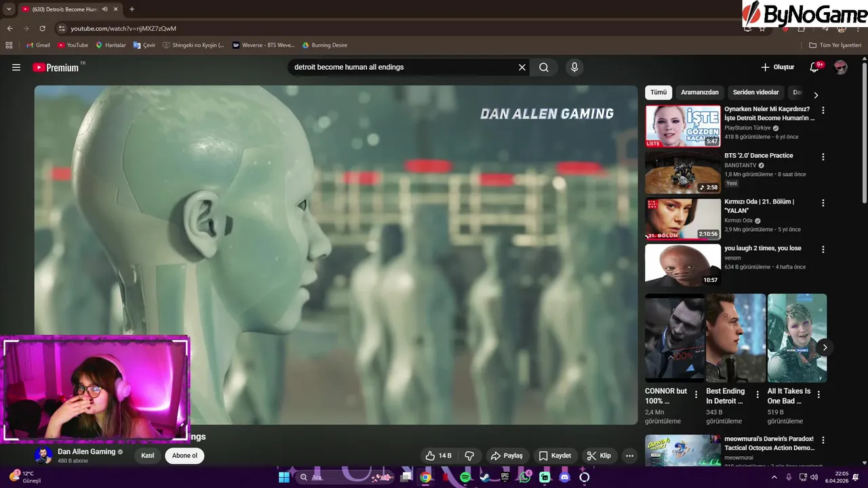Open Chrome apps grid in bookmarks bar
868x488 pixels.
pyautogui.click(x=9, y=45)
